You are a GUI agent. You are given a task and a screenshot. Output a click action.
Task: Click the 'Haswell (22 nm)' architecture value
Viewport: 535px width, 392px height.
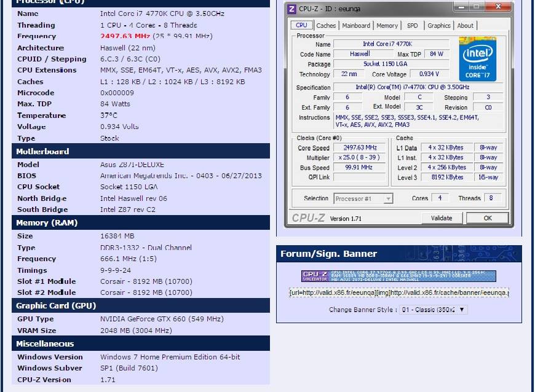128,48
